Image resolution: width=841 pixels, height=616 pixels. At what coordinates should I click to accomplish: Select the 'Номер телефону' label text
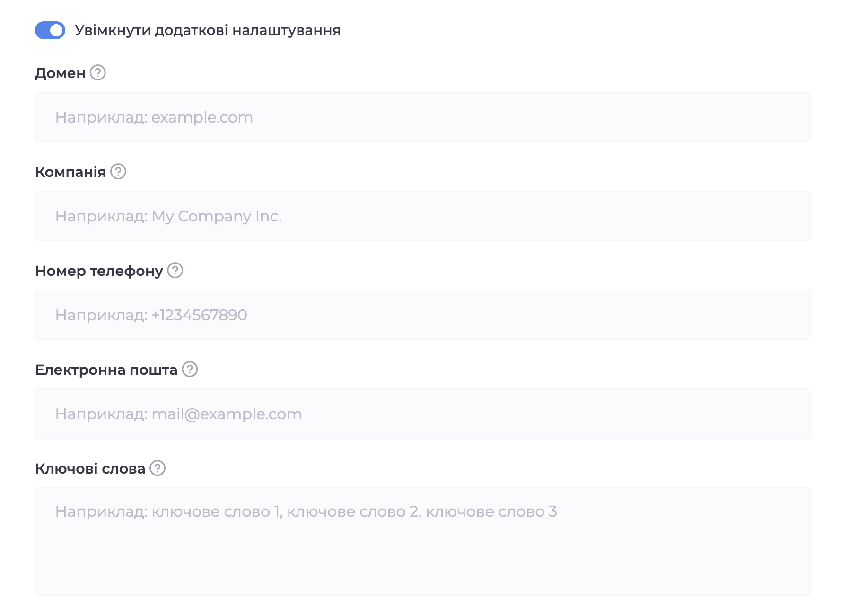tap(99, 271)
